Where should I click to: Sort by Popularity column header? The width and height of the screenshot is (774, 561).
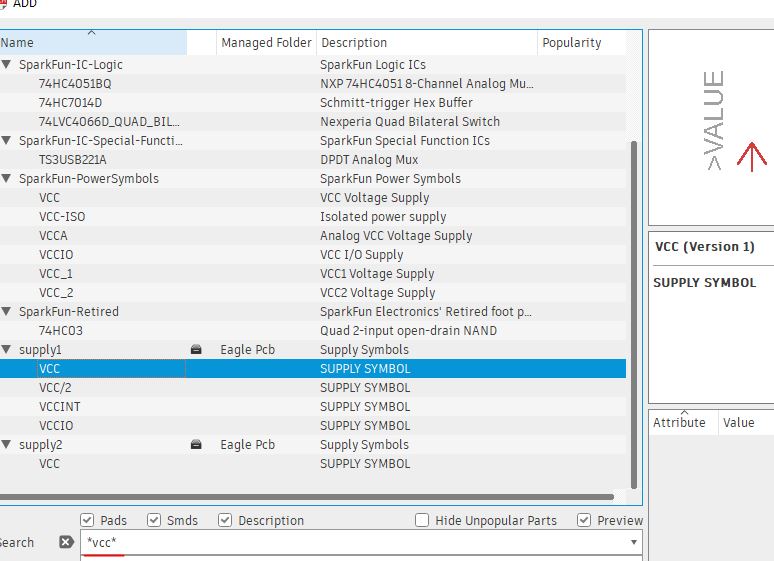coord(581,43)
